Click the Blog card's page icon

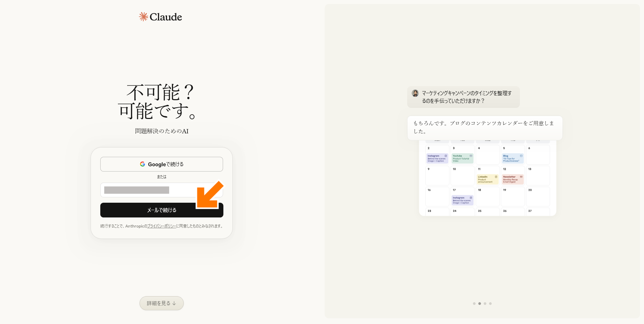(x=521, y=156)
